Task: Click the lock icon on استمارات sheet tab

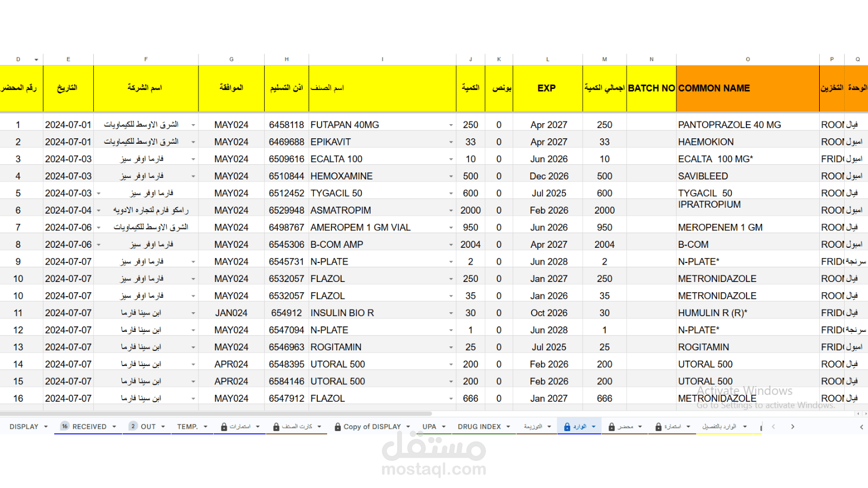Action: [224, 427]
